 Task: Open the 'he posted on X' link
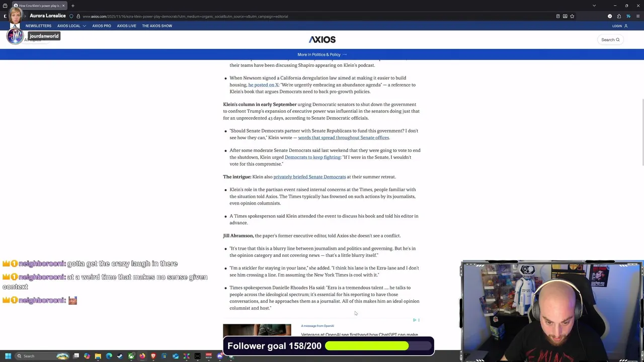point(263,85)
